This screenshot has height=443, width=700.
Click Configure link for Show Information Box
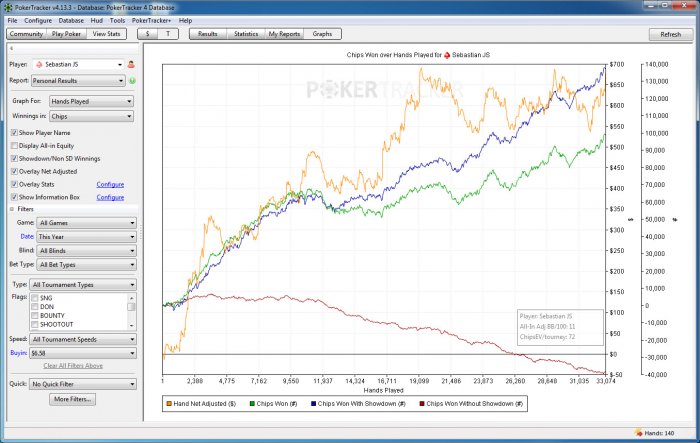click(x=110, y=197)
